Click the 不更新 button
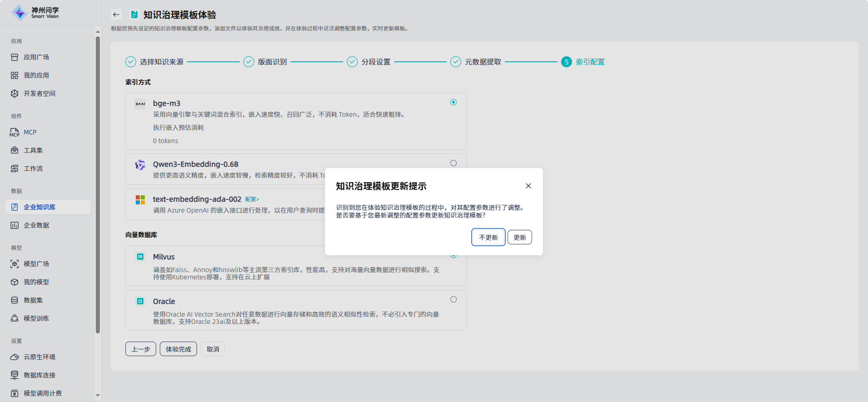This screenshot has height=402, width=868. [x=488, y=237]
